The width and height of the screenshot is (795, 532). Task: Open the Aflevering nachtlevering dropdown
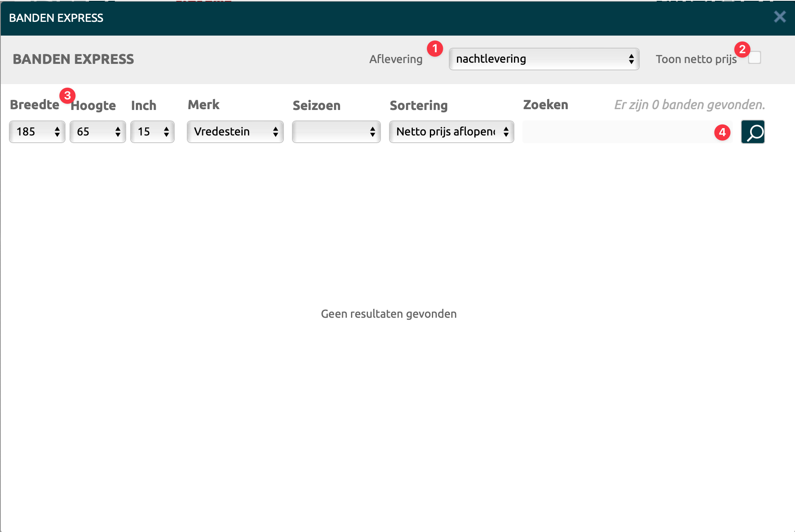(543, 59)
